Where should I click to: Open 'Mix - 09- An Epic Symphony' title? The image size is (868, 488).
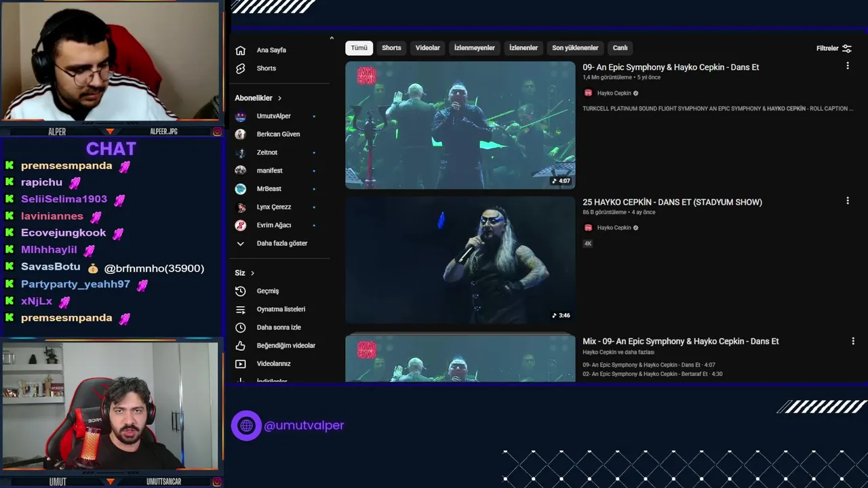pos(680,341)
